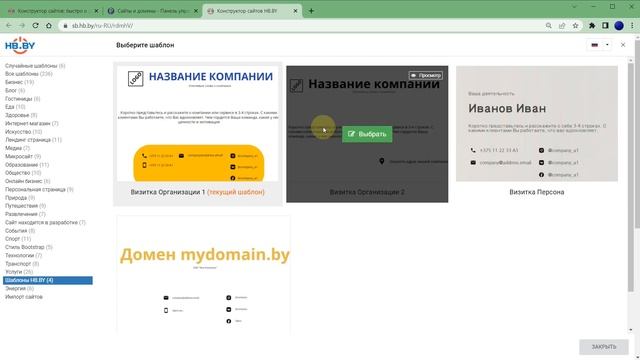Close the first Конструктор сайтов tab
The height and width of the screenshot is (360, 640).
[96, 11]
